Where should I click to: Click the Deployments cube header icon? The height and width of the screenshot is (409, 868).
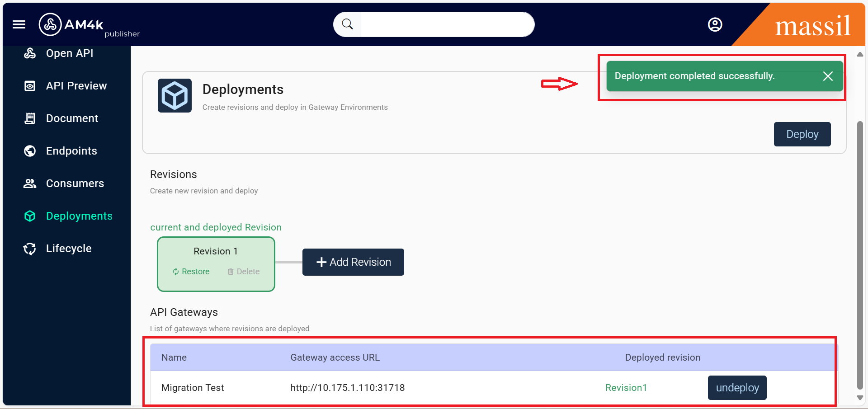click(x=175, y=96)
